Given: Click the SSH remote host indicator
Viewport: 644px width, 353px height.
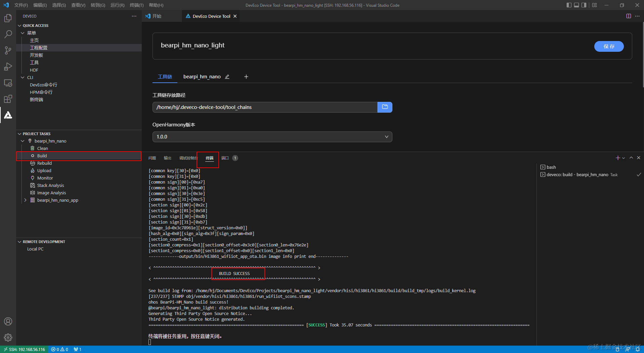Looking at the screenshot, I should (24, 350).
